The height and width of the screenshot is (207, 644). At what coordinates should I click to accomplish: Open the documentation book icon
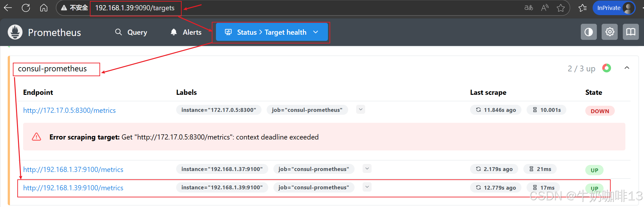click(x=631, y=32)
